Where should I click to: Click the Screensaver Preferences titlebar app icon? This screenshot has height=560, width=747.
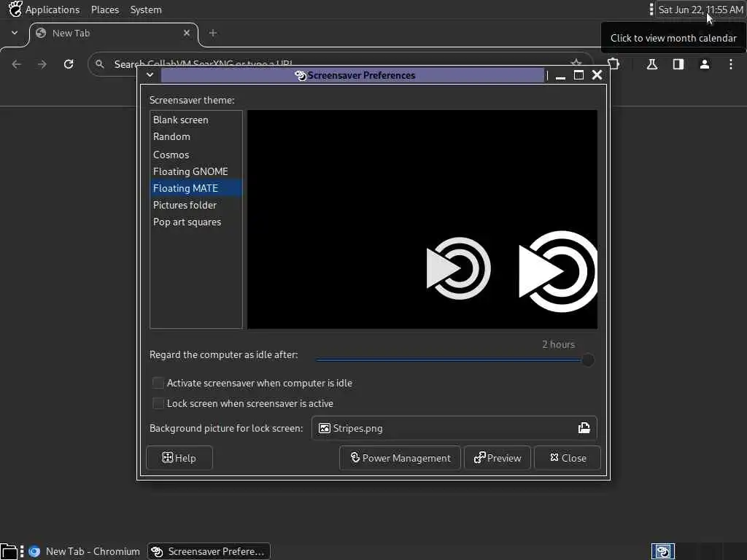(301, 75)
